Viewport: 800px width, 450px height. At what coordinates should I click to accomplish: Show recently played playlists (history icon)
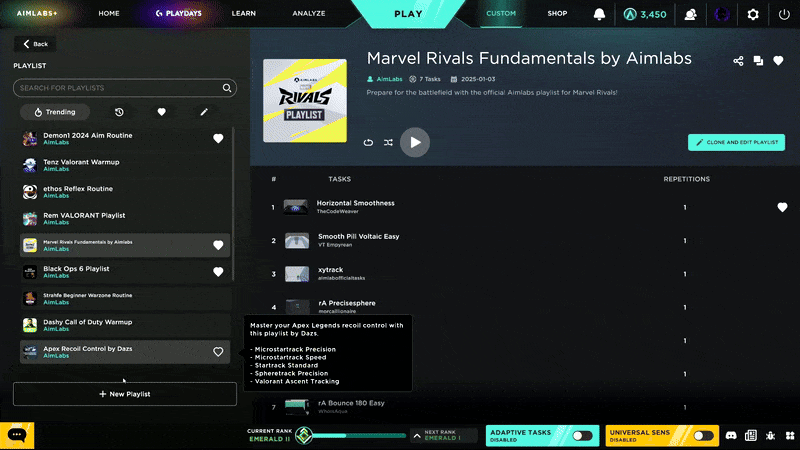coord(119,112)
